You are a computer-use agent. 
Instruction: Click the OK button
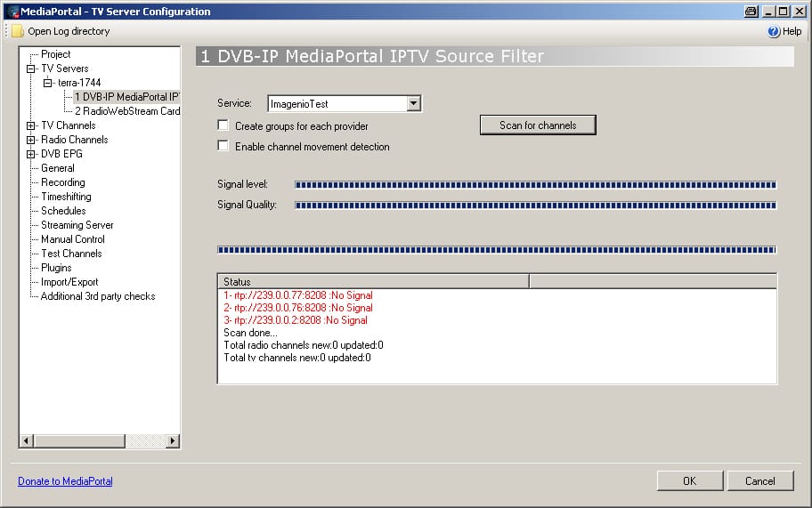pos(689,481)
